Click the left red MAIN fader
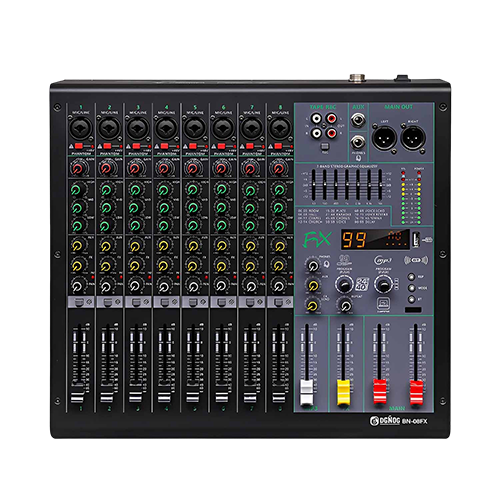This screenshot has height=500, width=500. pos(380,391)
